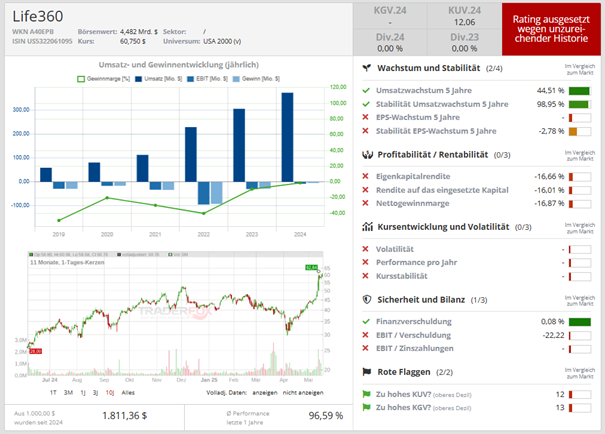Image resolution: width=605 pixels, height=434 pixels.
Task: Click the Kurs value '60,750 $'
Action: point(133,41)
